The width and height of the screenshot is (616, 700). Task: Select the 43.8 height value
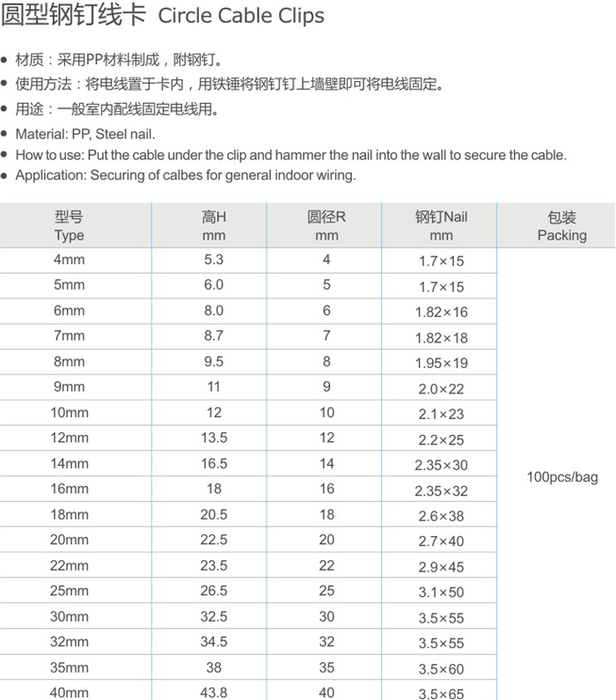[214, 693]
